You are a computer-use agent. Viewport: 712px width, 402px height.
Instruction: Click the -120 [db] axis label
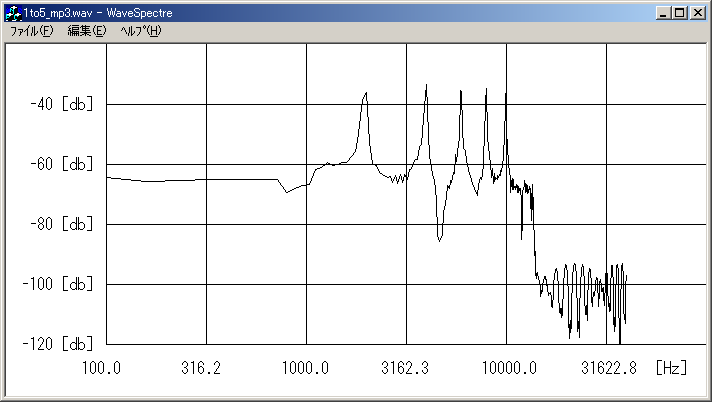(58, 344)
